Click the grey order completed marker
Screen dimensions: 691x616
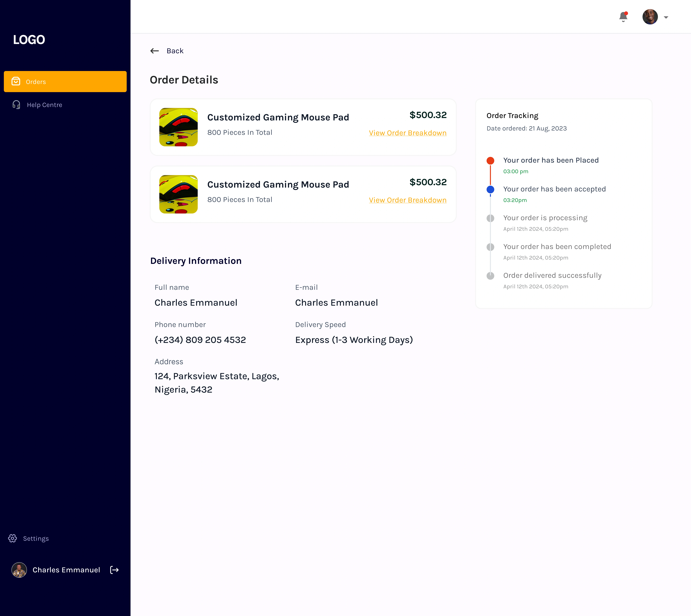click(x=490, y=247)
